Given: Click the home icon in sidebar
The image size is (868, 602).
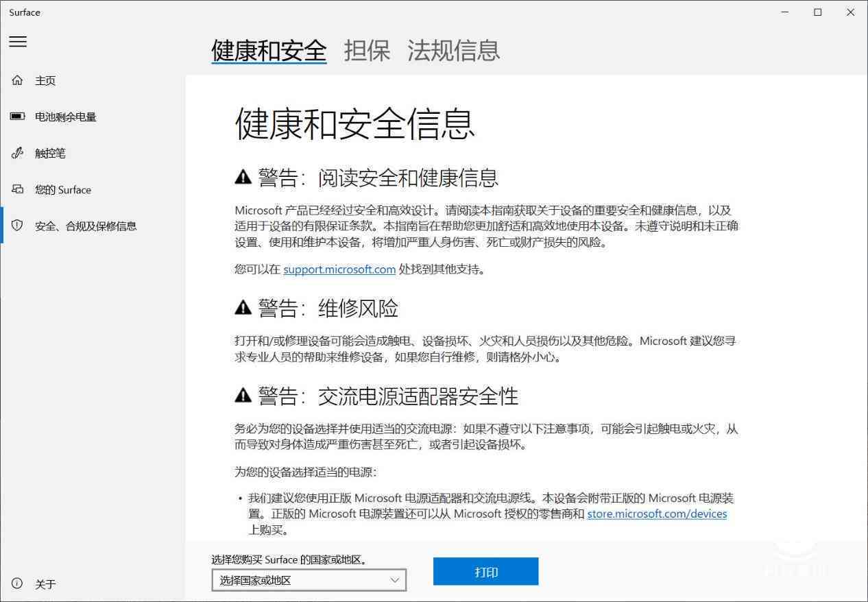Looking at the screenshot, I should (x=18, y=80).
